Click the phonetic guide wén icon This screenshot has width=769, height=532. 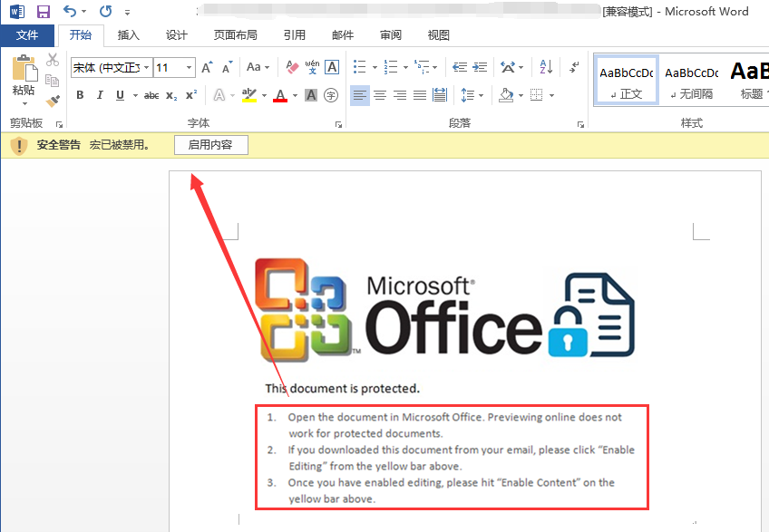[x=312, y=67]
